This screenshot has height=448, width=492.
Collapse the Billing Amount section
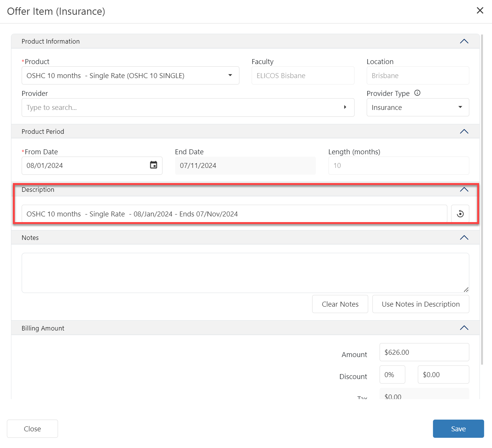(464, 328)
